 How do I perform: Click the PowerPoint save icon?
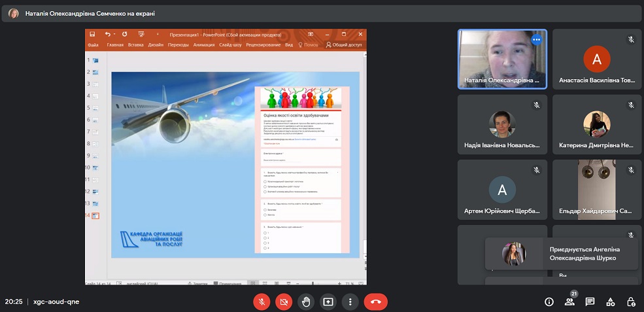[93, 34]
